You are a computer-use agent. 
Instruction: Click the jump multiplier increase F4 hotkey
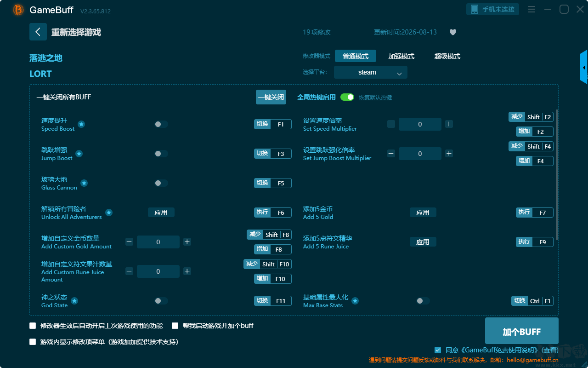point(535,161)
